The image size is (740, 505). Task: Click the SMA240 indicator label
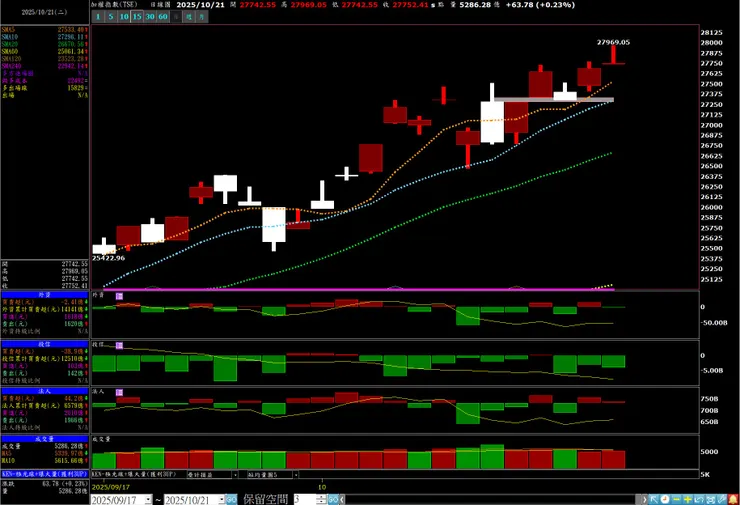point(11,66)
